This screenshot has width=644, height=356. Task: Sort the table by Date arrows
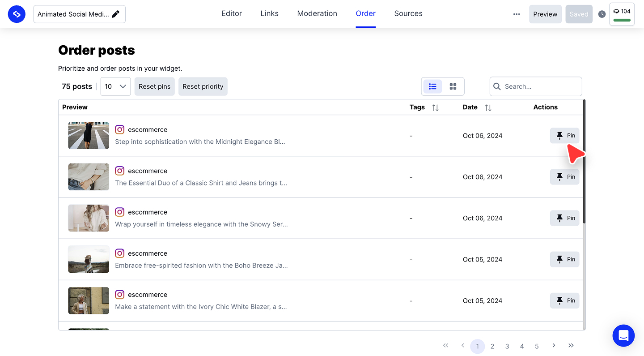tap(488, 107)
